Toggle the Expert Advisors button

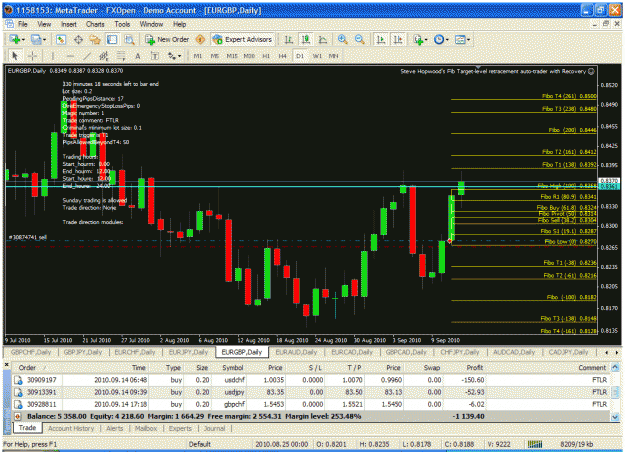tap(242, 39)
